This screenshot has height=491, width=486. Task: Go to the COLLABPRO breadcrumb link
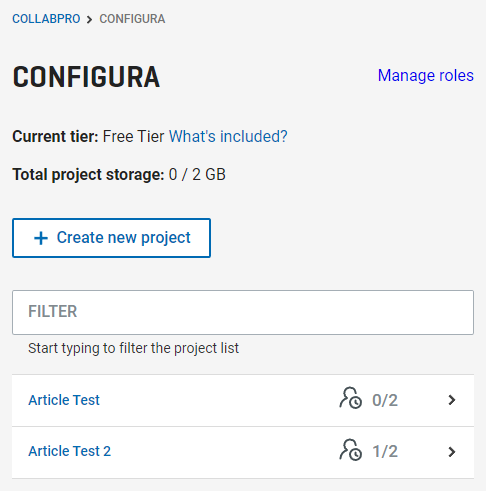tap(46, 19)
